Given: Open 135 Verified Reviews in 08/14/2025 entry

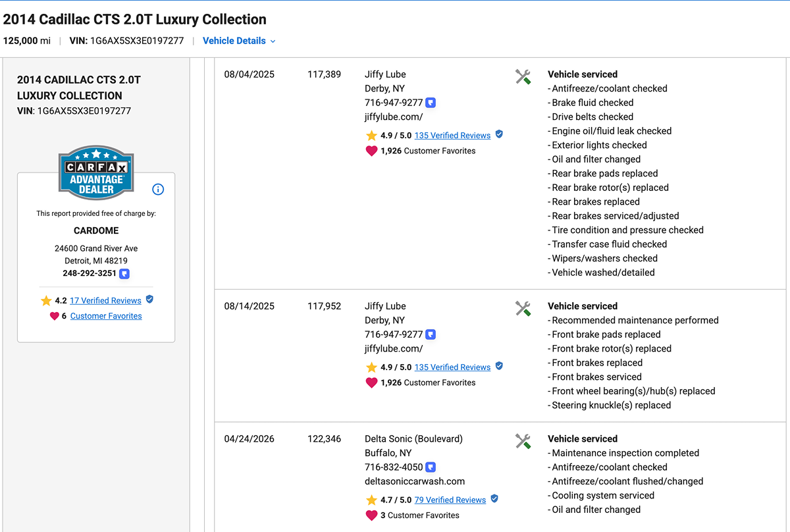Looking at the screenshot, I should [x=452, y=367].
